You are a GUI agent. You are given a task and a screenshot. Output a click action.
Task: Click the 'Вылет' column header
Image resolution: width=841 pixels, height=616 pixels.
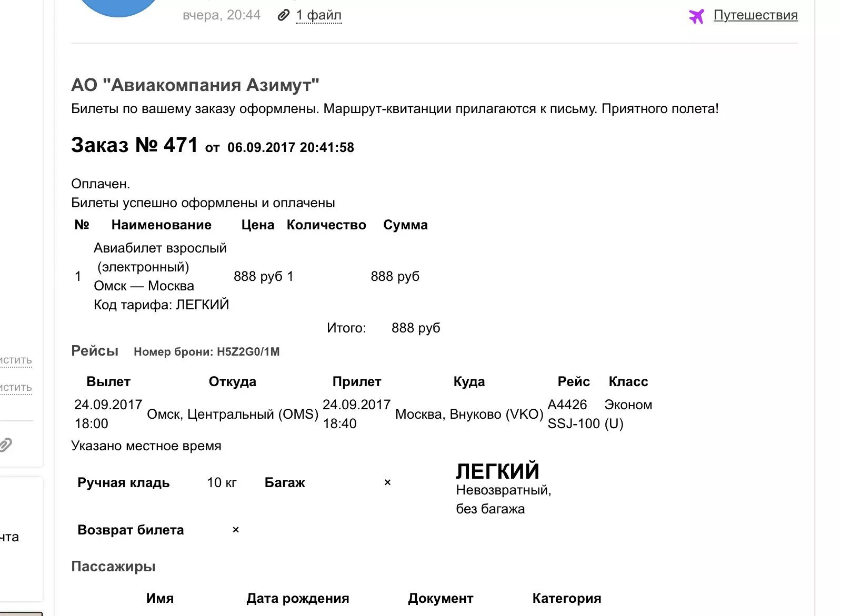[x=108, y=381]
